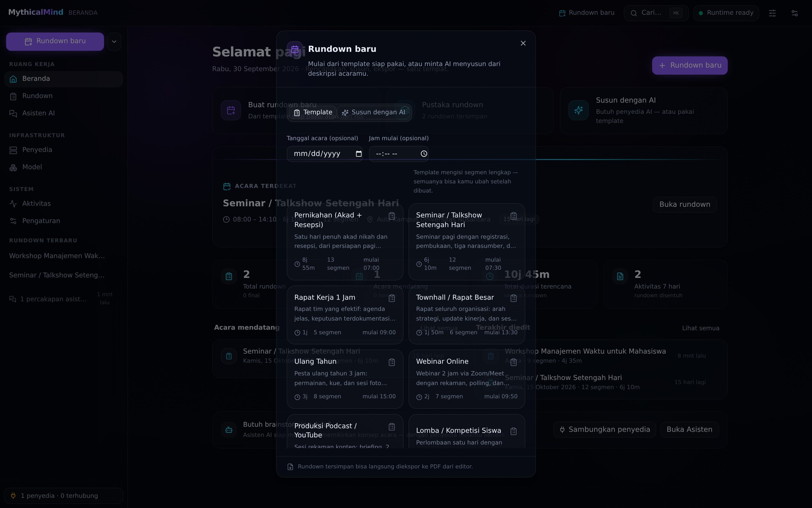
Task: Expand the dropdown arrow beside Rundown baru
Action: (114, 41)
